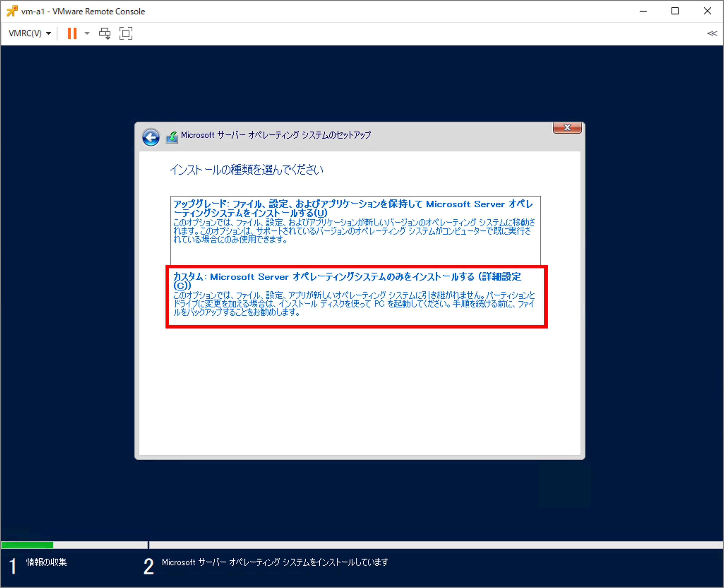Screen dimensions: 724x588
Task: Click the step 1 label 情報の収集
Action: coord(46,562)
